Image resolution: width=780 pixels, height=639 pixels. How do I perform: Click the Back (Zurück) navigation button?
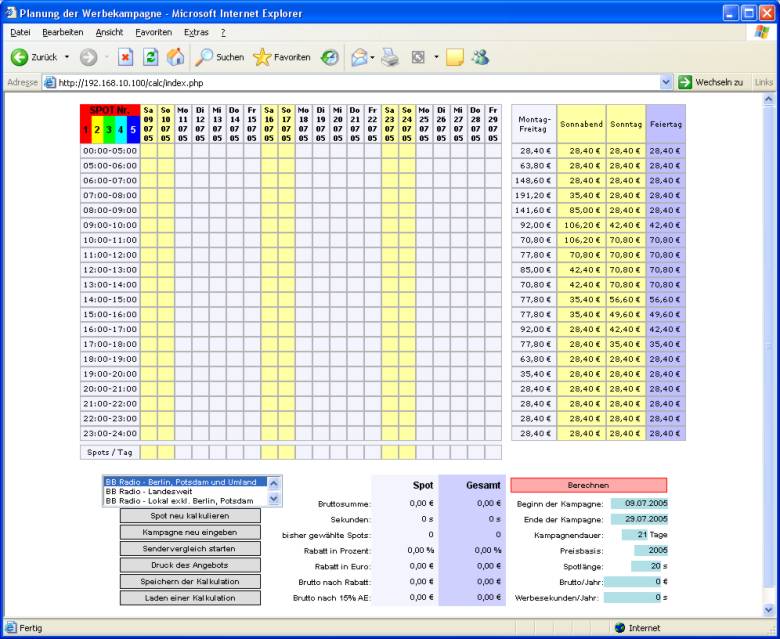35,57
